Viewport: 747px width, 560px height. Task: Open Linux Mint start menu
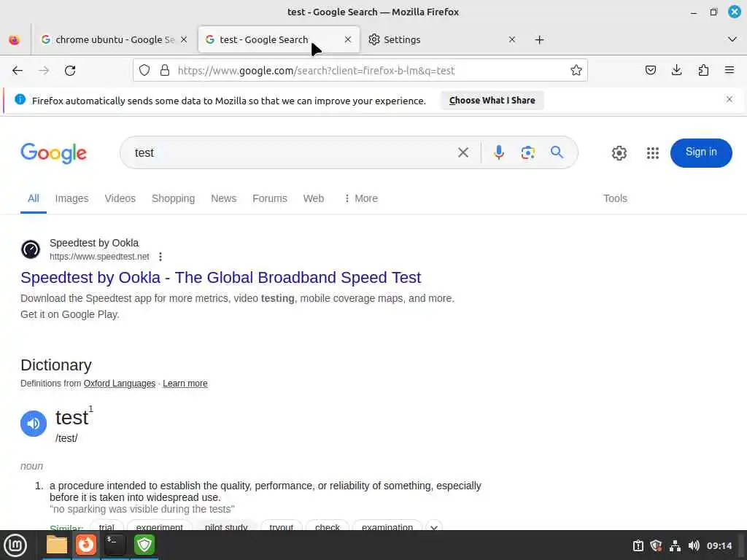pos(15,545)
